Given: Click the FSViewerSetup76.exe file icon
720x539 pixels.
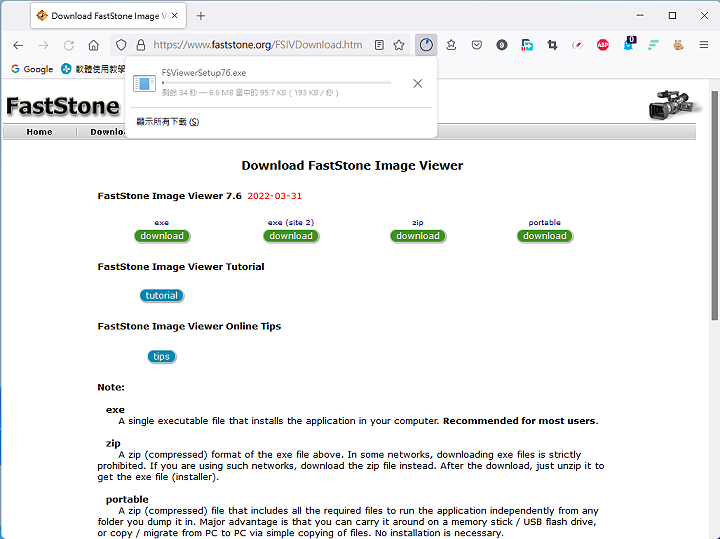Looking at the screenshot, I should (x=144, y=83).
